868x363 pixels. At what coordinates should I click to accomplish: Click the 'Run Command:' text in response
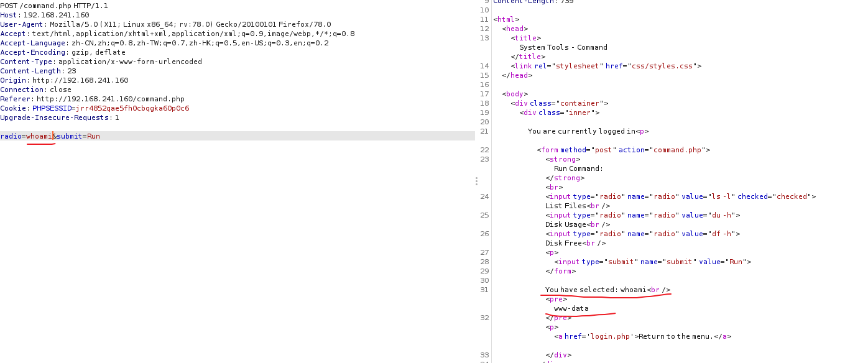tap(578, 168)
